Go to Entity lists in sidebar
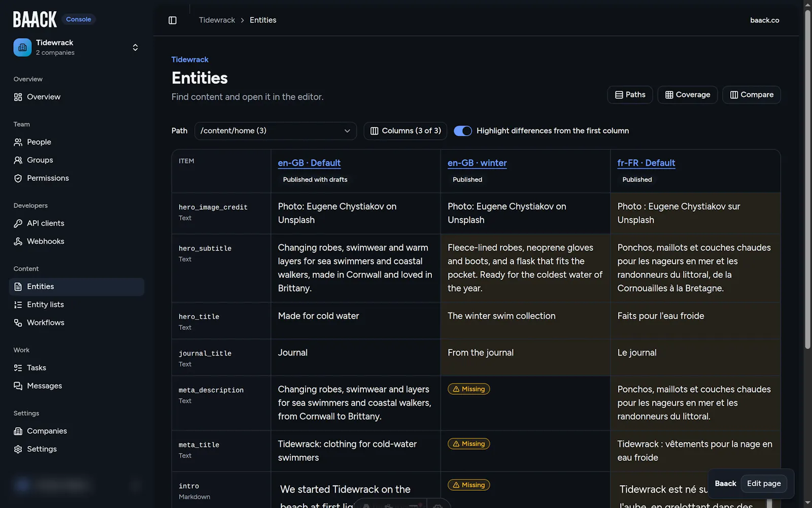This screenshot has width=812, height=508. pyautogui.click(x=77, y=305)
